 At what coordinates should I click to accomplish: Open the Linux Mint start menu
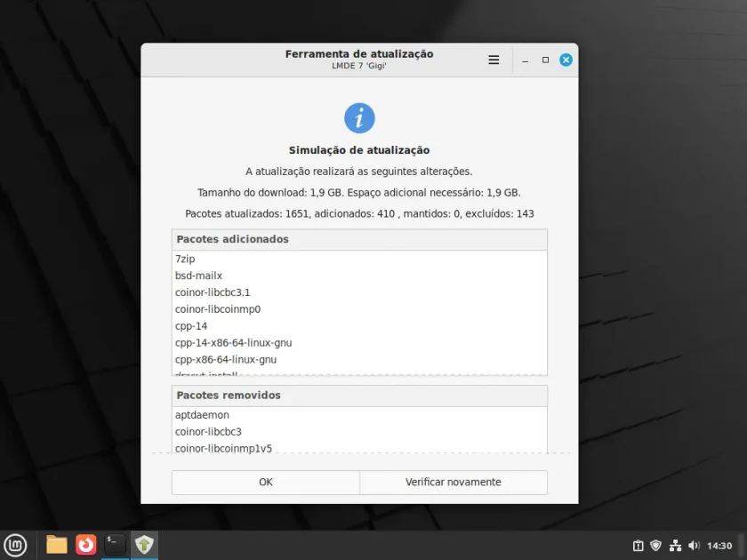(15, 545)
